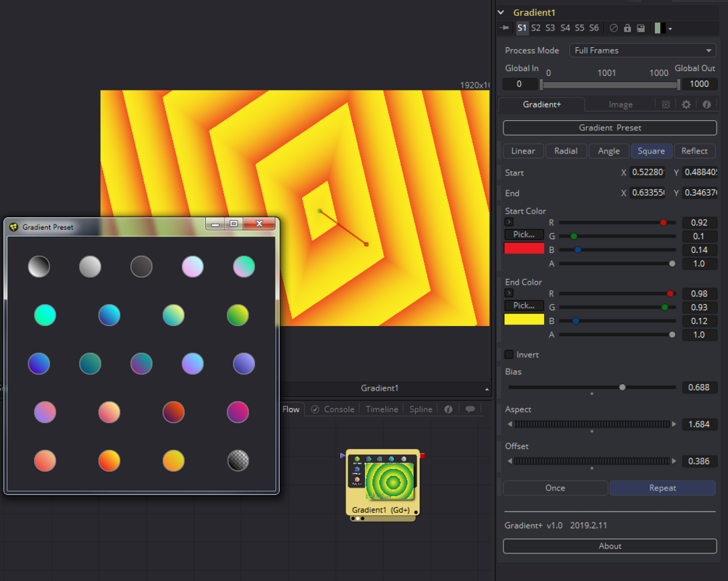Open the Spline tab
The image size is (728, 581).
click(421, 409)
